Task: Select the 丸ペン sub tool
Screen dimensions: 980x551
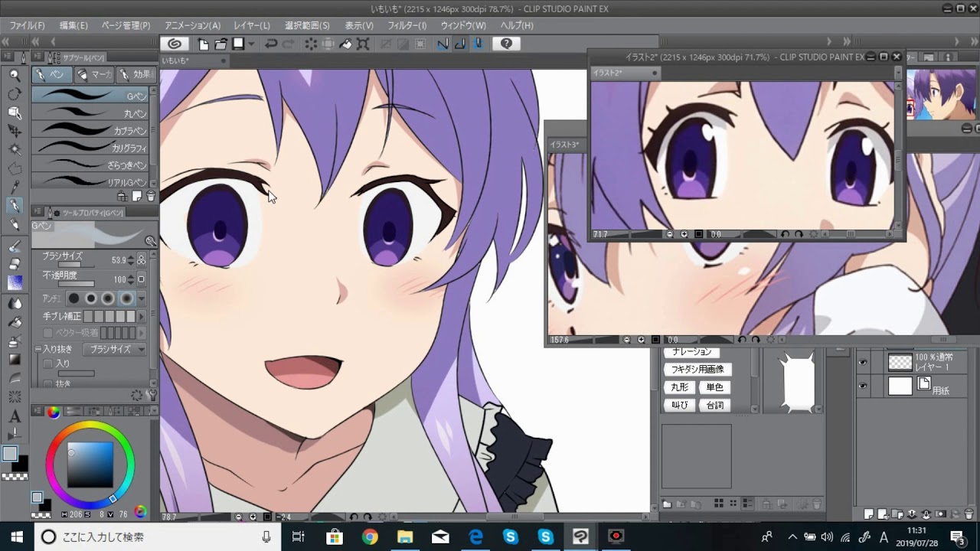Action: (x=90, y=113)
